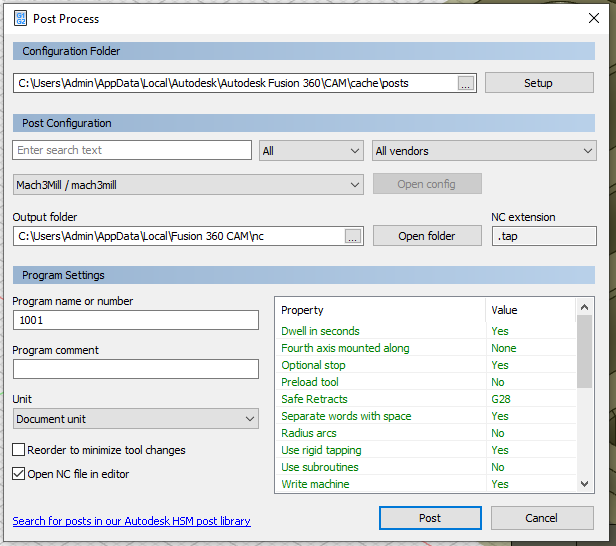Click the Program name or number field

point(136,320)
